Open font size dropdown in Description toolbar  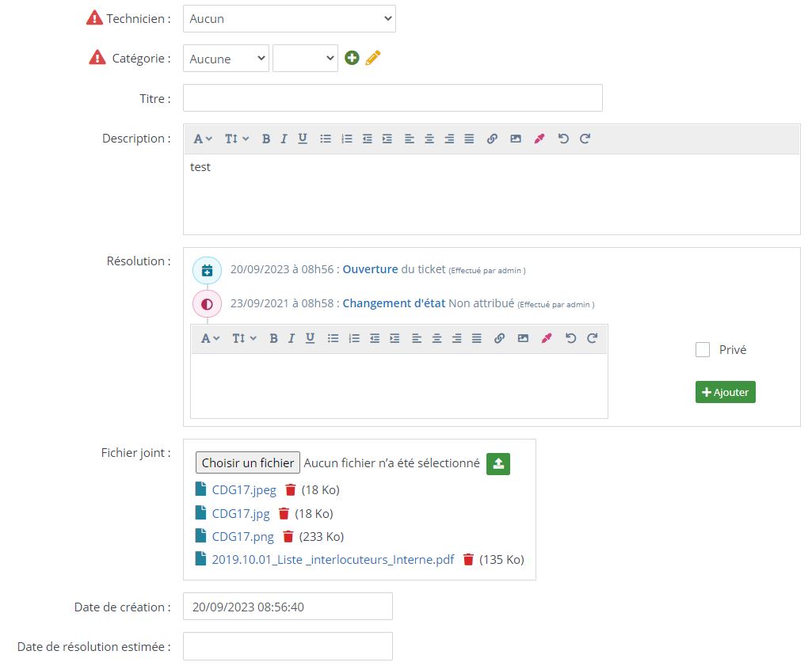237,139
